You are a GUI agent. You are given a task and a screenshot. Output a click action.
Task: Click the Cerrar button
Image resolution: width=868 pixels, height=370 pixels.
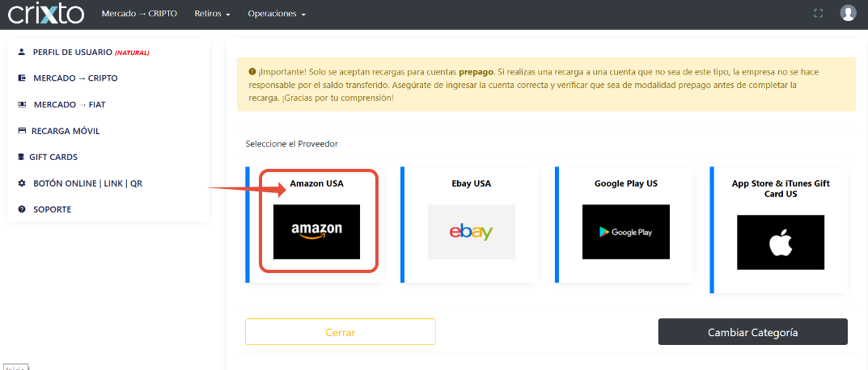tap(341, 332)
